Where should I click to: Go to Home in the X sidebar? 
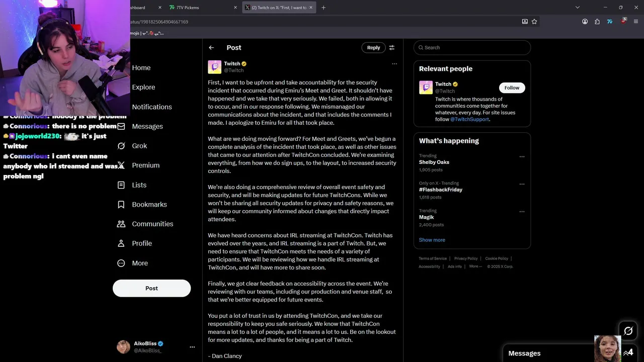click(141, 68)
